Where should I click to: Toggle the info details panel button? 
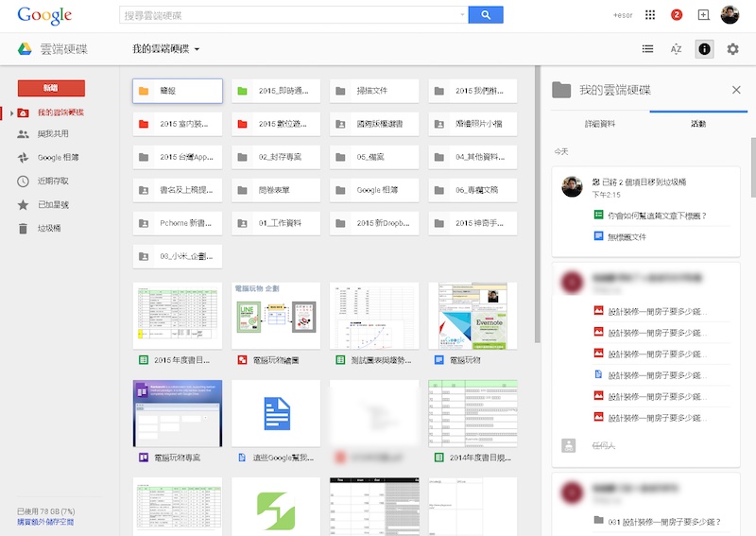(x=704, y=49)
